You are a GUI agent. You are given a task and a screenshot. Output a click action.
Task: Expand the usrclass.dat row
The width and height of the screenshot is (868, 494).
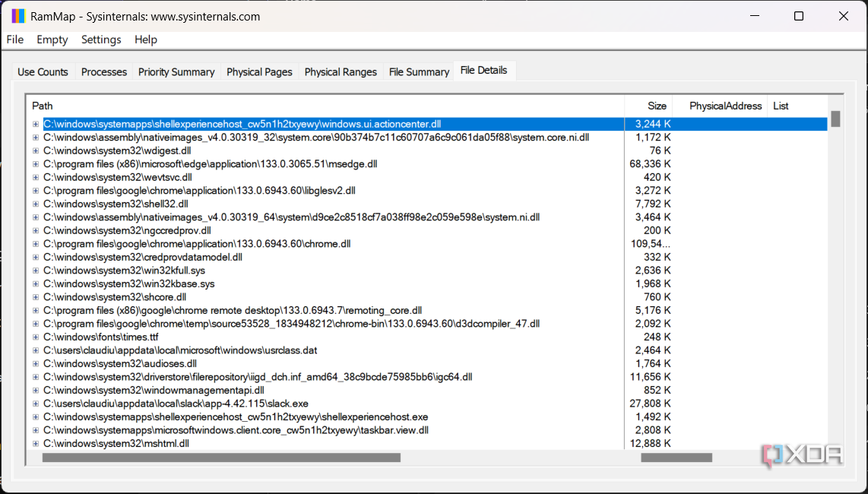(36, 350)
